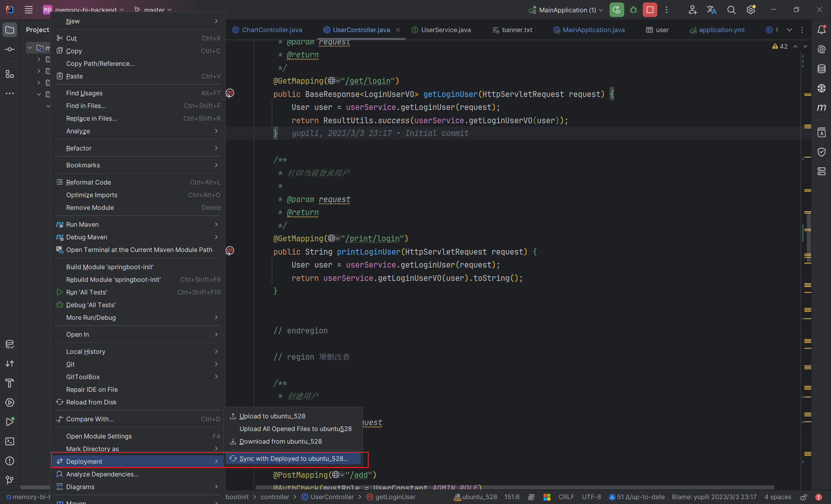Collapse the root project tree node
The height and width of the screenshot is (504, 831).
(x=30, y=48)
